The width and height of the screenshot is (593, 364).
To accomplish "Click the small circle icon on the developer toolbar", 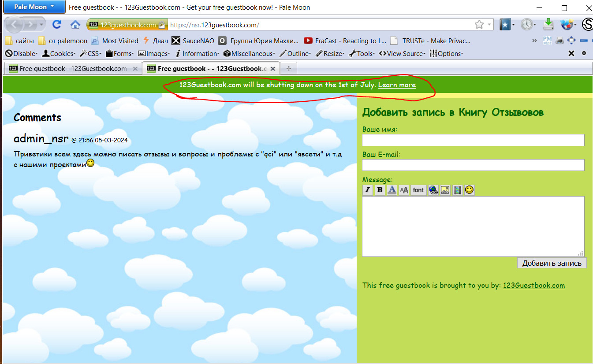I will pos(584,53).
